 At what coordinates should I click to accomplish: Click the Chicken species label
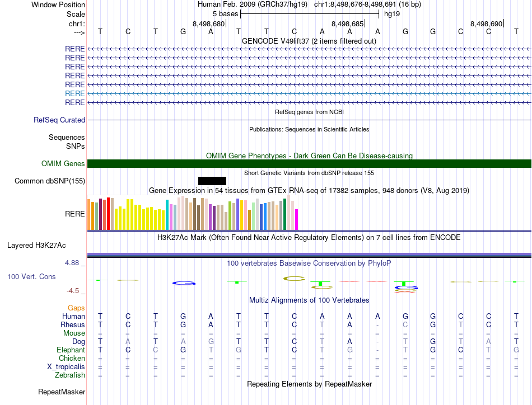point(72,358)
